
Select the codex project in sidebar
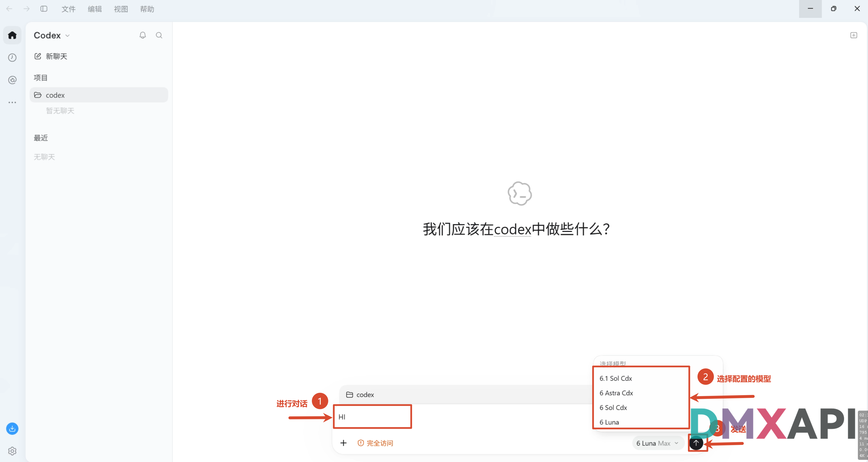coord(99,95)
